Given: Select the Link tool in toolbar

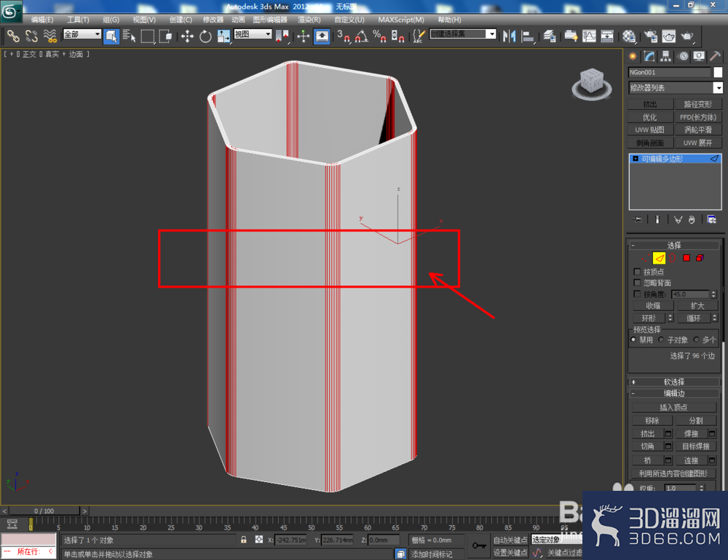Looking at the screenshot, I should tap(13, 36).
